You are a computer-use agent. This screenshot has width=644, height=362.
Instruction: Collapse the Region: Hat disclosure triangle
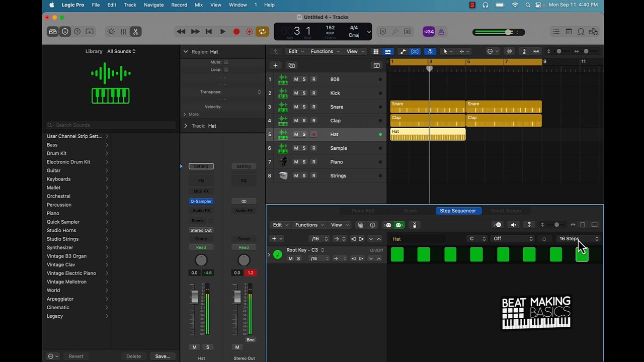(186, 51)
